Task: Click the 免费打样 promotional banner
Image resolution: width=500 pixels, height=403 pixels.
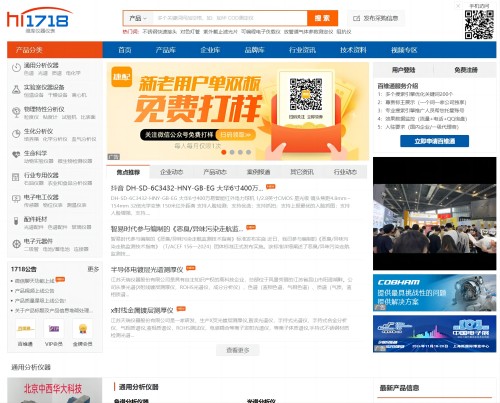Action: (238, 111)
